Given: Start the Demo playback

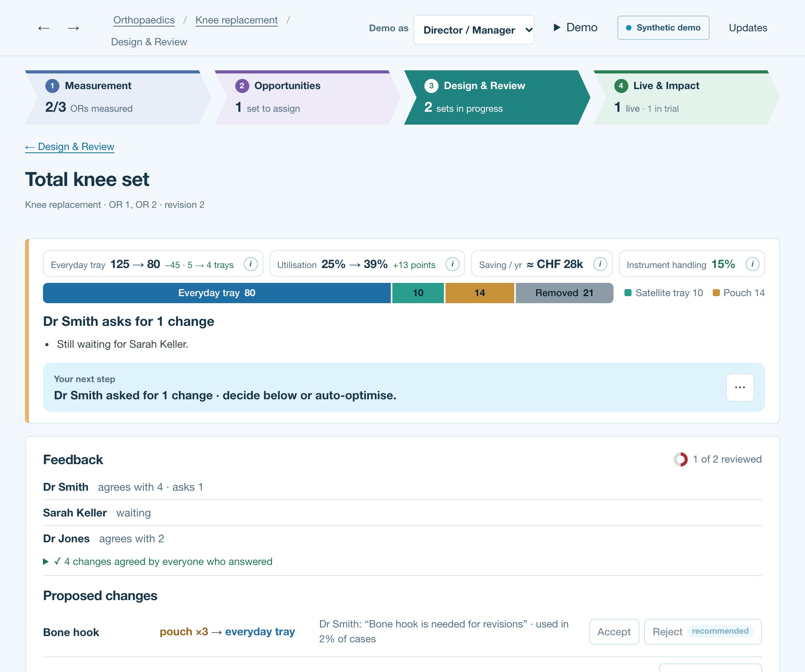Looking at the screenshot, I should click(576, 28).
